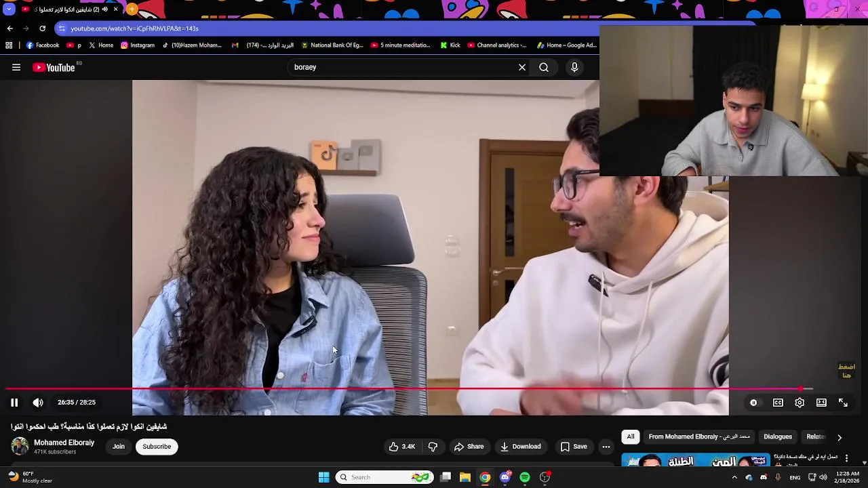Screen dimensions: 868x488
Task: Click the taskbar Search box
Action: (385, 477)
